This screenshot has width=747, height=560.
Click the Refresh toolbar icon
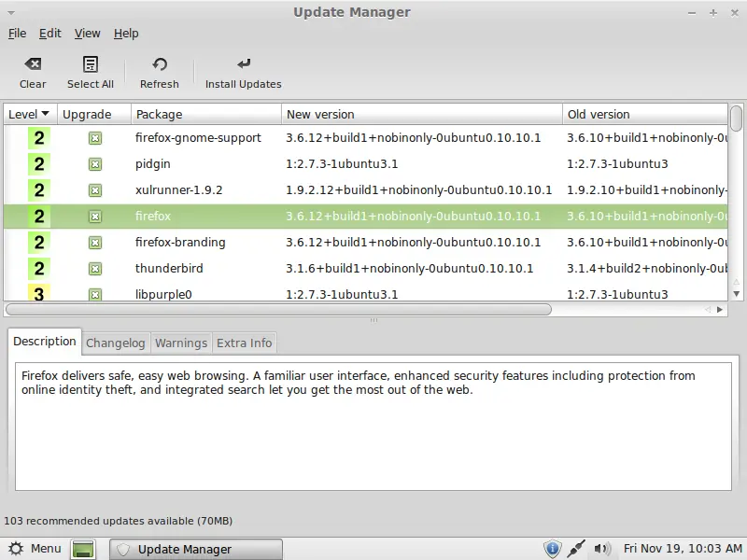point(160,63)
